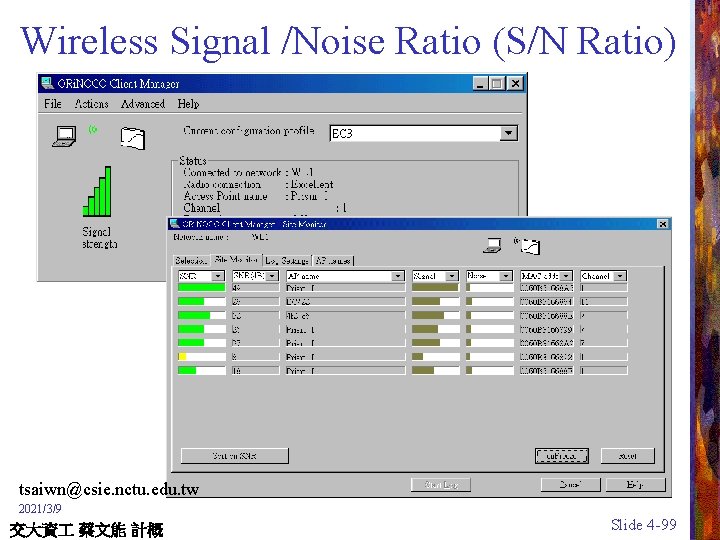The height and width of the screenshot is (540, 720).
Task: Click the ORiNOCO Client Manager title bar icon
Action: point(47,83)
